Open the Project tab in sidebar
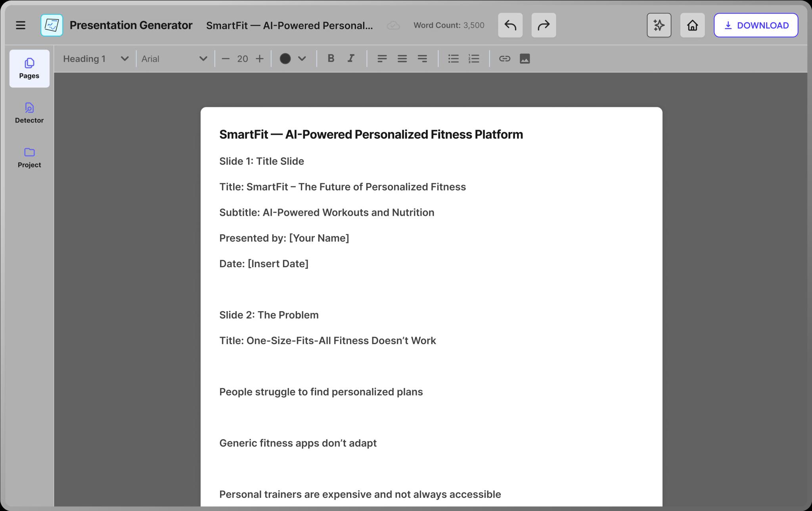 tap(29, 157)
